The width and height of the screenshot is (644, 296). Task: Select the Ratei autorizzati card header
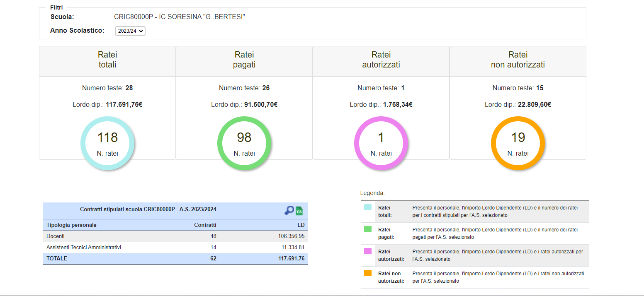381,60
